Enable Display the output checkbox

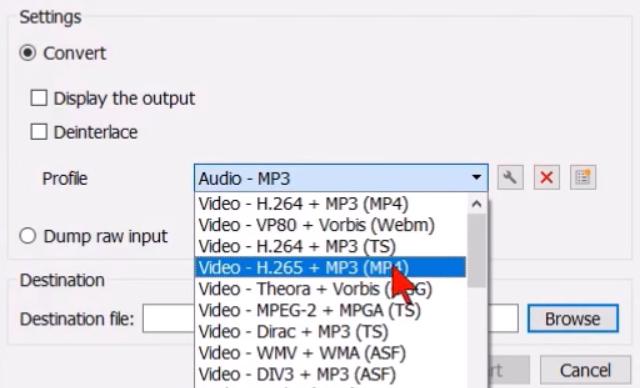pyautogui.click(x=39, y=98)
